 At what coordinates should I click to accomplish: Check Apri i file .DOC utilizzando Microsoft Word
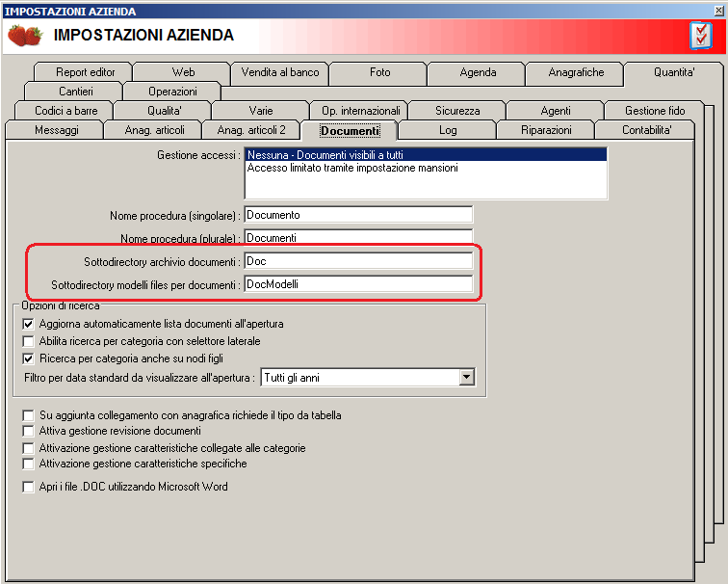pos(28,487)
